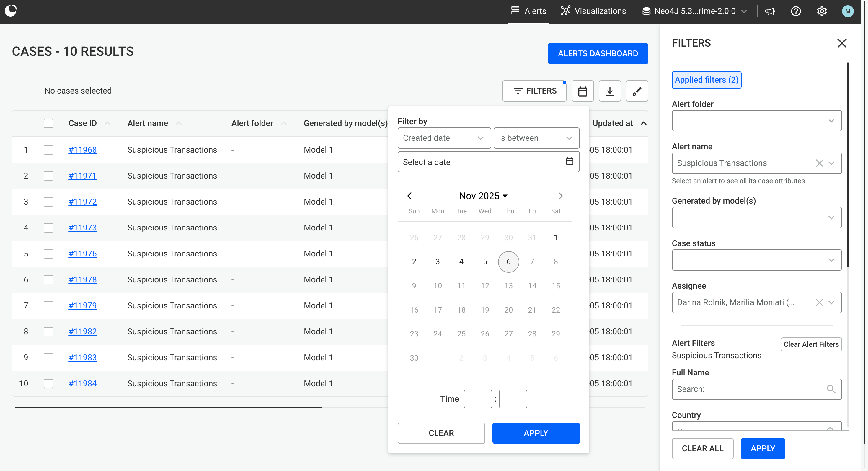Select checkbox for case #11968

tap(48, 150)
